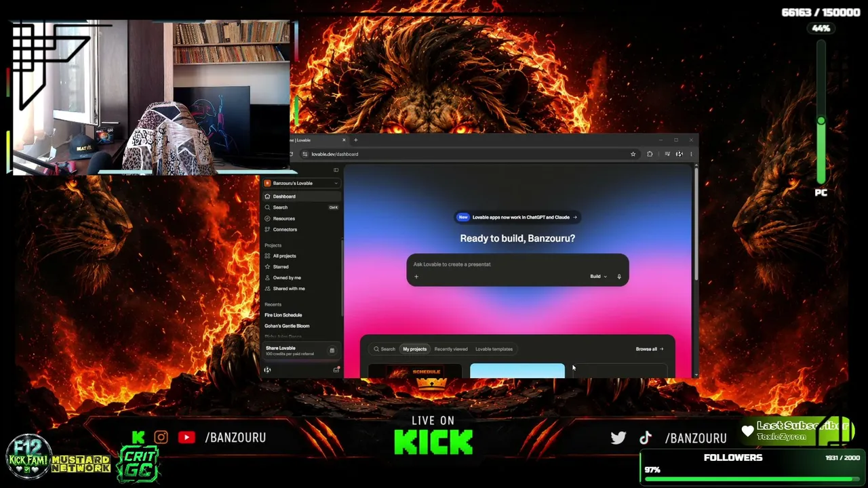Click the Mustard Network logo
868x488 pixels.
pos(81,464)
